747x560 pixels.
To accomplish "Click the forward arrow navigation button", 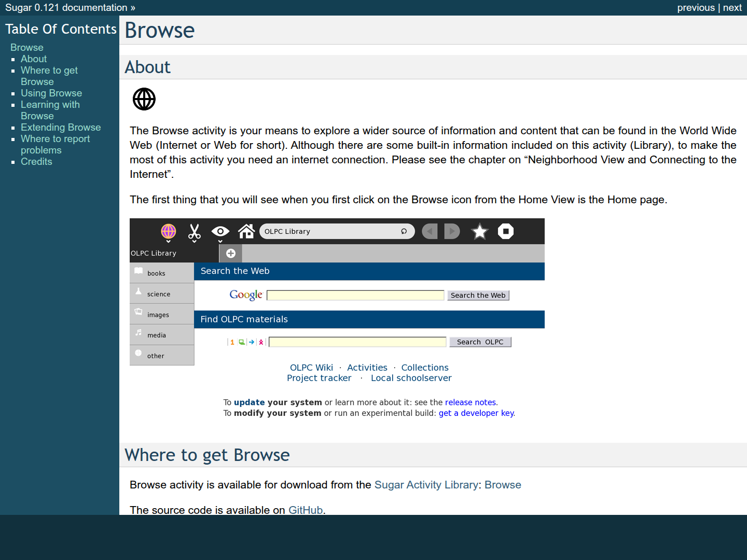I will [452, 231].
